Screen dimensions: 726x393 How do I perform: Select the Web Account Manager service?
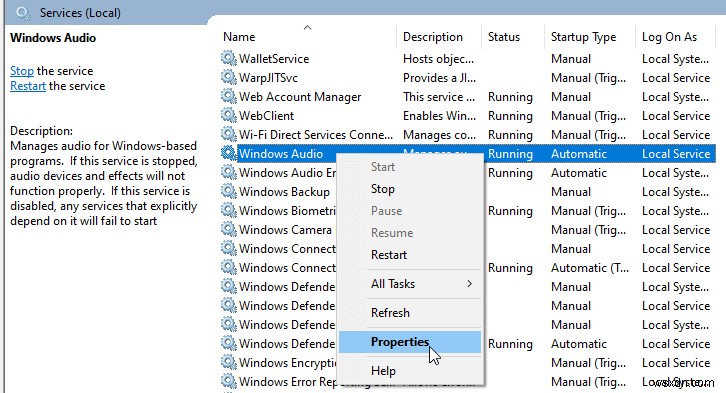[x=300, y=97]
